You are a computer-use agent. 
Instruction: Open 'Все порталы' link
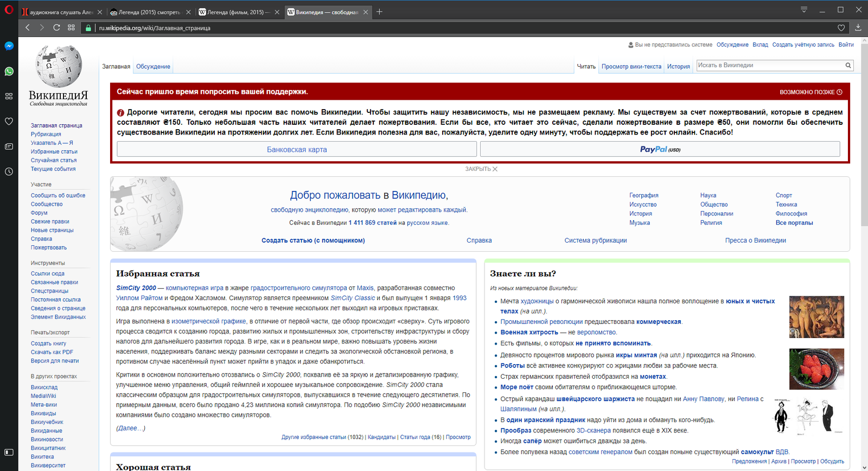[794, 222]
